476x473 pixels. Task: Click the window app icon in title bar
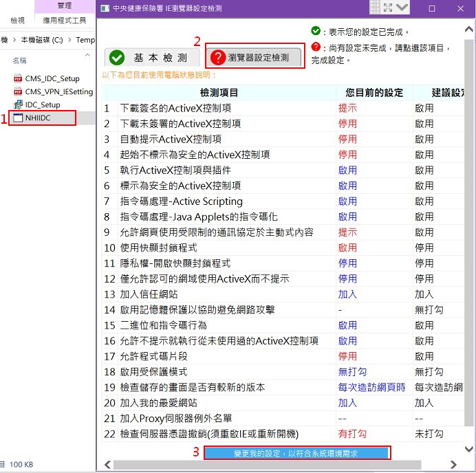click(105, 8)
